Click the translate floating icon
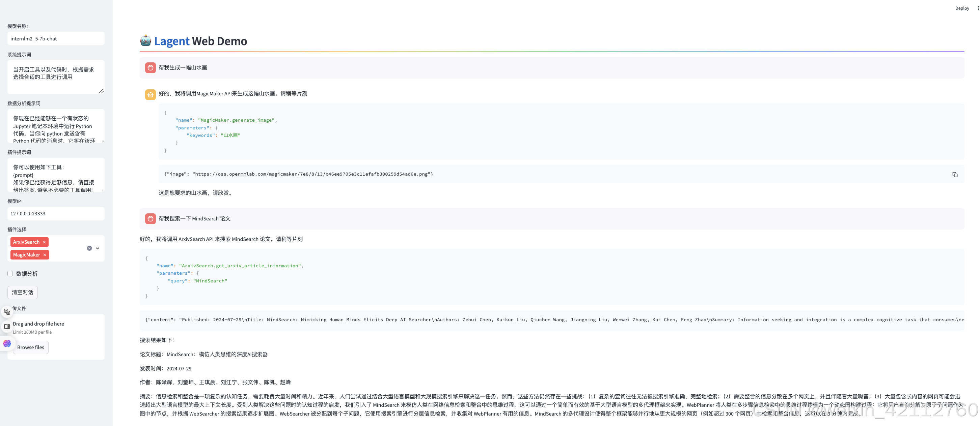 click(7, 312)
